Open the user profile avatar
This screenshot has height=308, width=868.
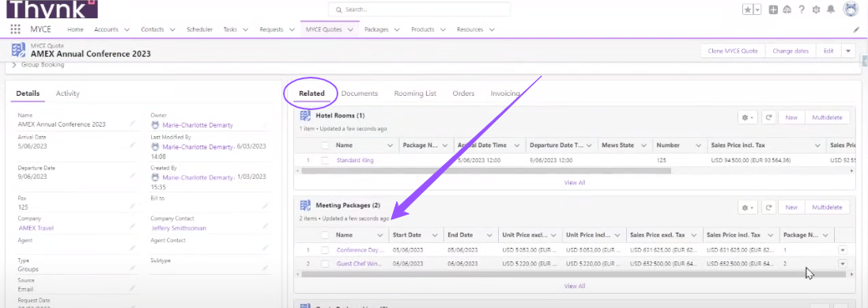[x=851, y=9]
